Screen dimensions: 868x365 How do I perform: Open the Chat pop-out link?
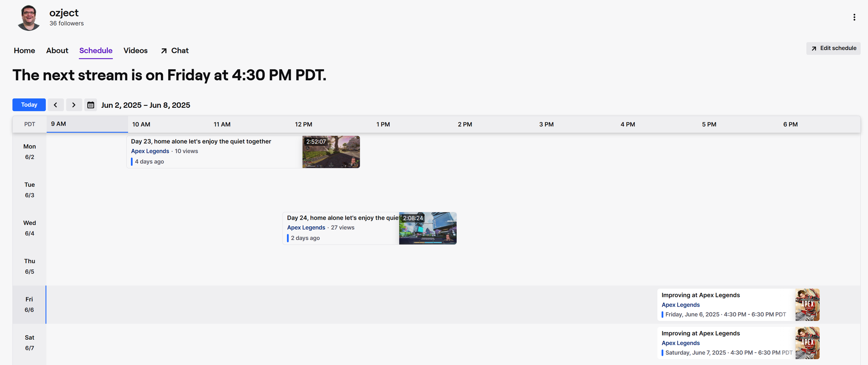[x=175, y=50]
